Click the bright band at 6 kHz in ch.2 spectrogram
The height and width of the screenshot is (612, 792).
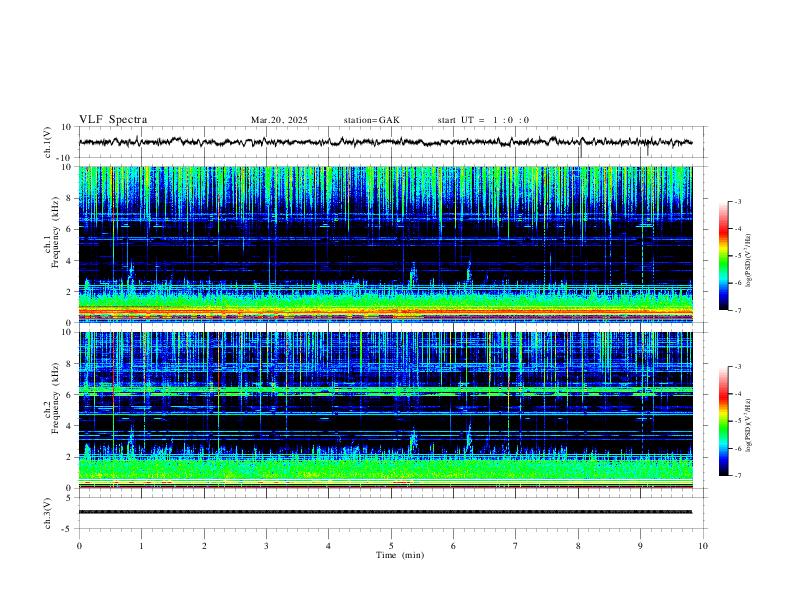pyautogui.click(x=385, y=391)
